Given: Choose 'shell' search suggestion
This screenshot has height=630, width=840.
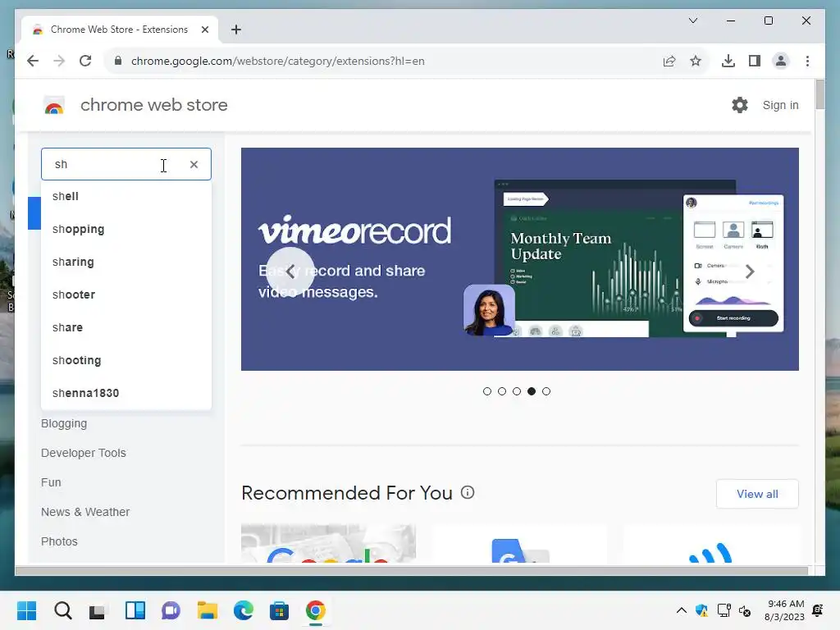Looking at the screenshot, I should [126, 197].
